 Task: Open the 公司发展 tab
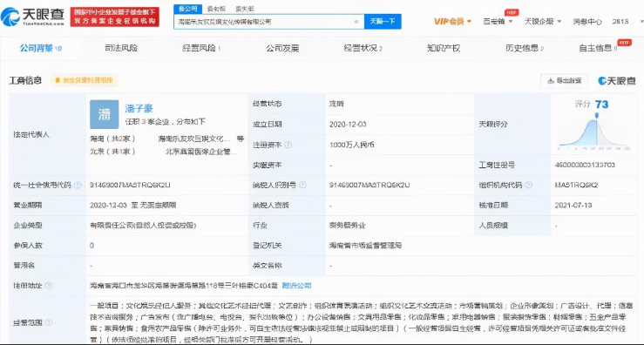(282, 48)
